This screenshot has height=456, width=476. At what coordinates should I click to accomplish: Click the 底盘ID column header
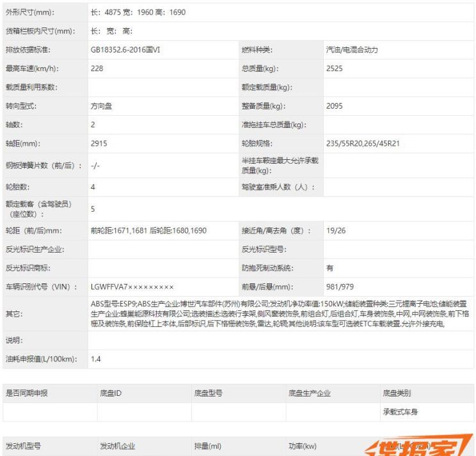click(111, 393)
